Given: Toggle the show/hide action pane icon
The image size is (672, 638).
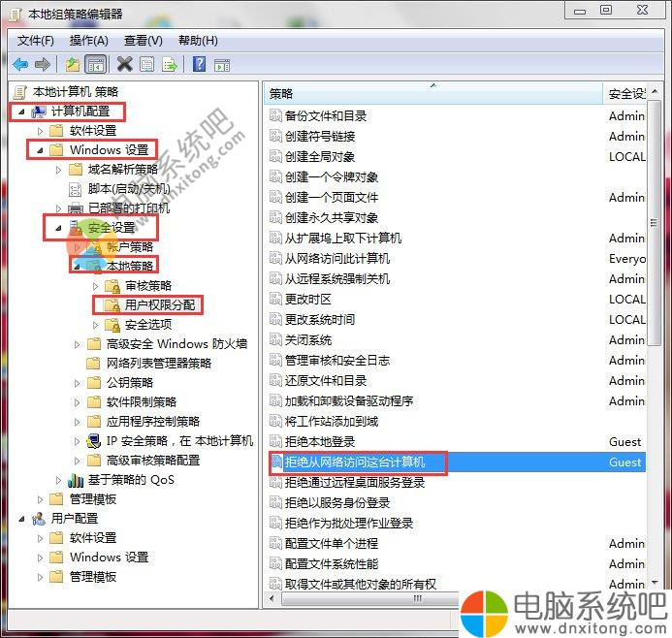Looking at the screenshot, I should coord(221,65).
